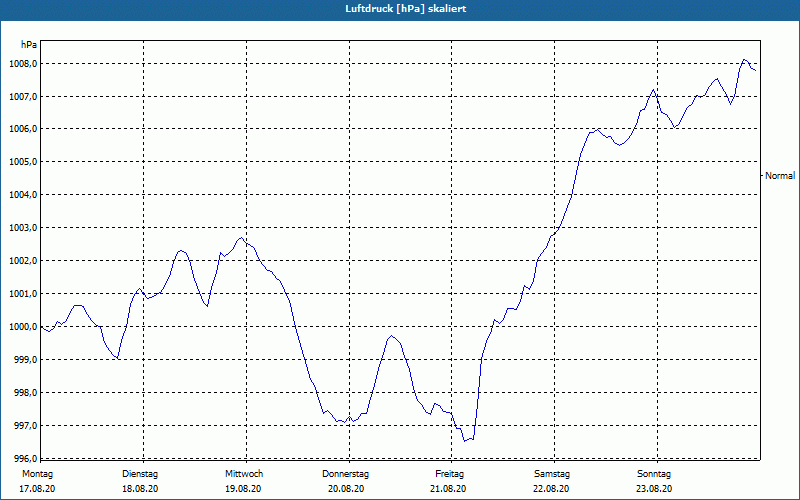Click the chart title 'Luftdruck [hPa] skaliert'
Image resolution: width=800 pixels, height=500 pixels.
tap(406, 9)
